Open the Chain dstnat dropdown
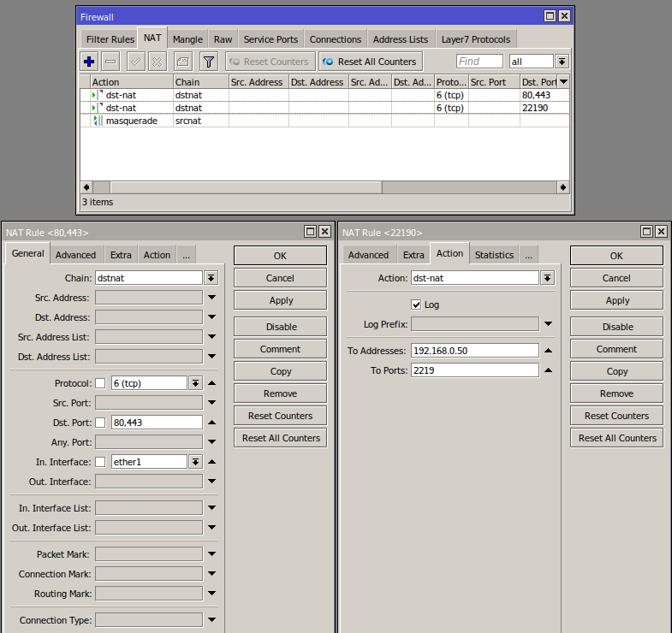The height and width of the screenshot is (633, 672). 211,278
